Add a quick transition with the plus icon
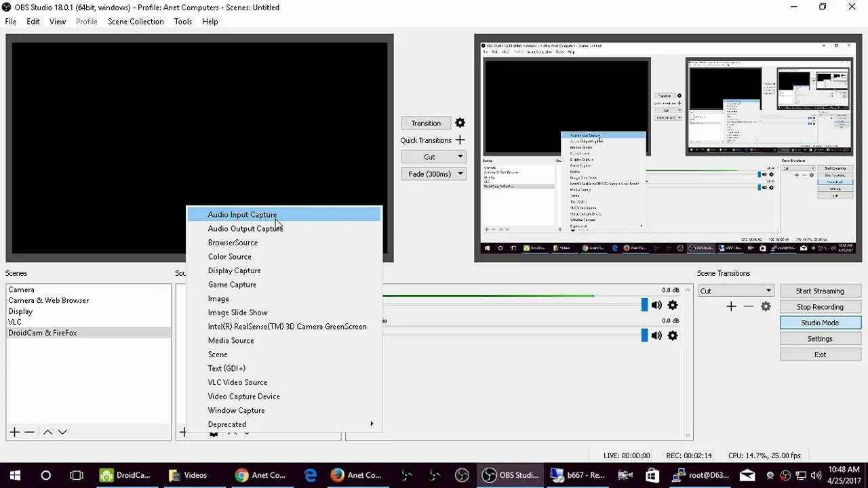 (x=460, y=140)
